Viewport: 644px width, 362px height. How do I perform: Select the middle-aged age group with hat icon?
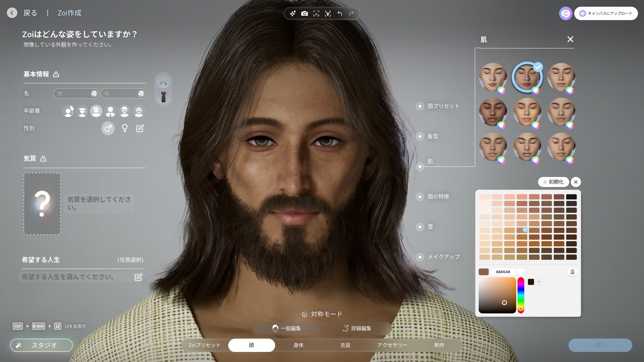[x=124, y=111]
